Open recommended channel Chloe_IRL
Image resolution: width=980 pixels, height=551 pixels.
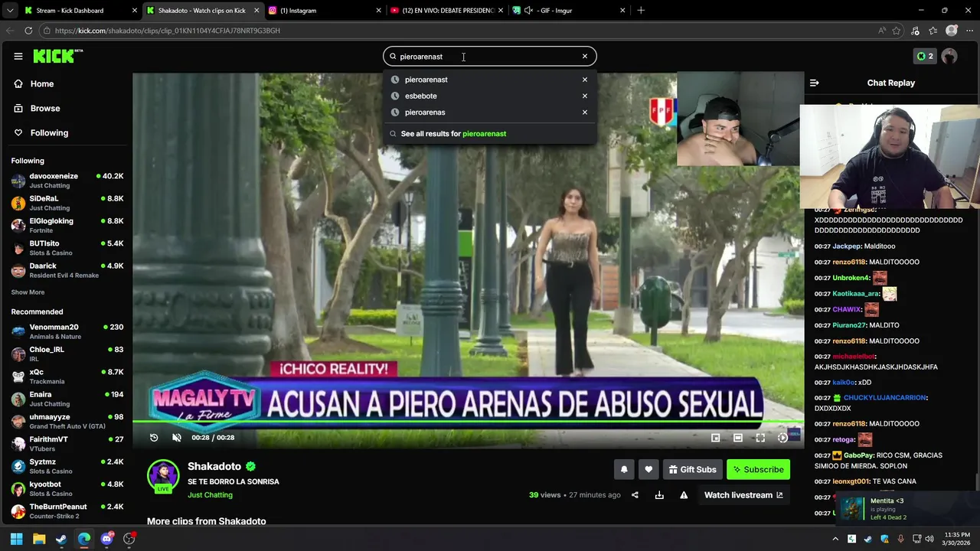(x=67, y=354)
